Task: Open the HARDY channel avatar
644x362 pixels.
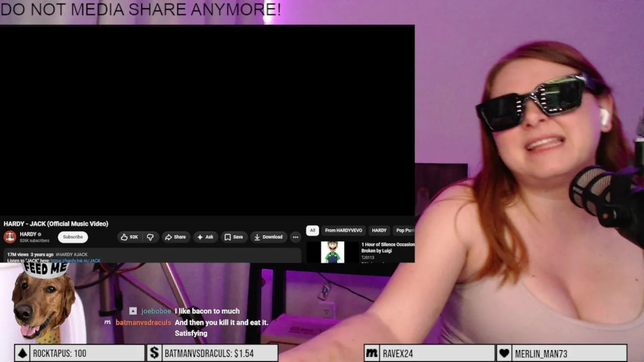Action: tap(10, 237)
